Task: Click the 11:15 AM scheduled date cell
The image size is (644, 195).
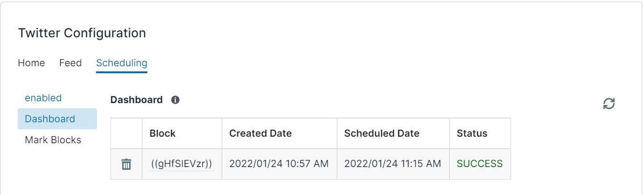Action: click(393, 164)
